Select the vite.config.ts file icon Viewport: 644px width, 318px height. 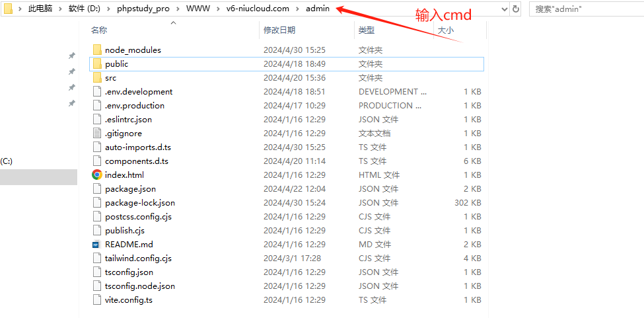[97, 300]
